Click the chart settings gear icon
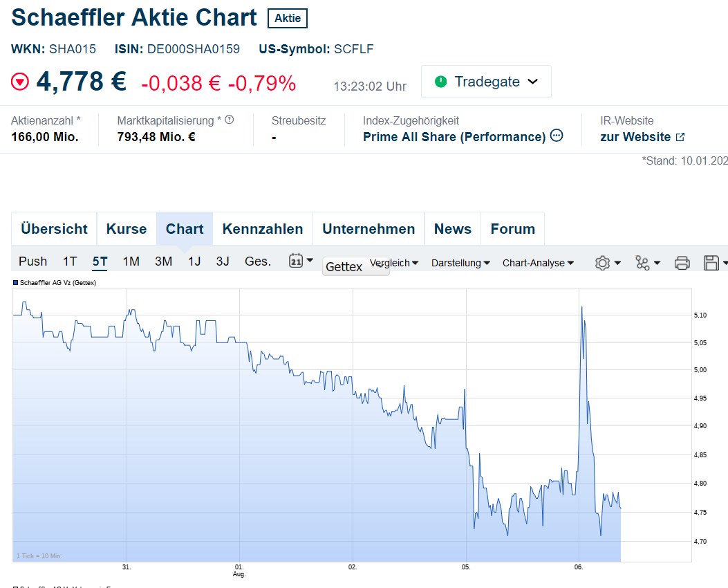 pyautogui.click(x=604, y=263)
